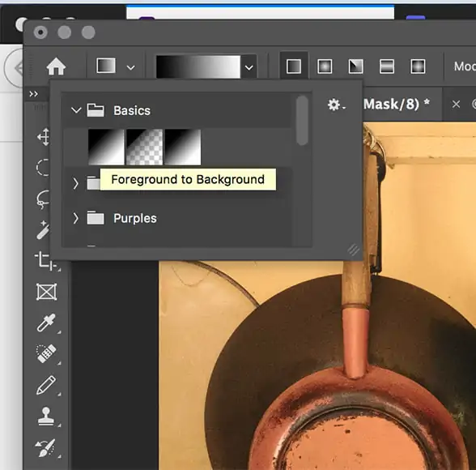The image size is (476, 470).
Task: Choose Reflected Gradient style
Action: [x=387, y=66]
